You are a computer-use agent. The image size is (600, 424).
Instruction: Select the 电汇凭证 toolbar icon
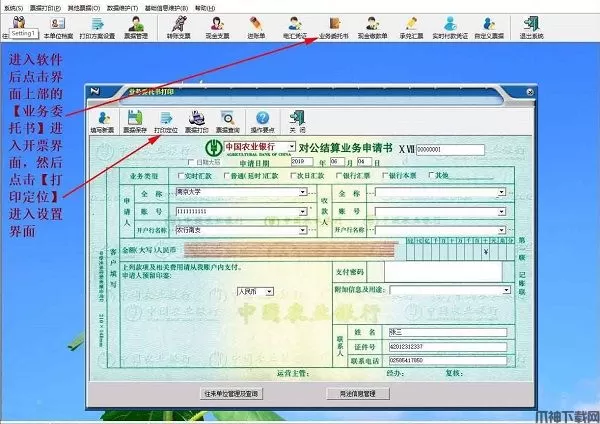(295, 28)
